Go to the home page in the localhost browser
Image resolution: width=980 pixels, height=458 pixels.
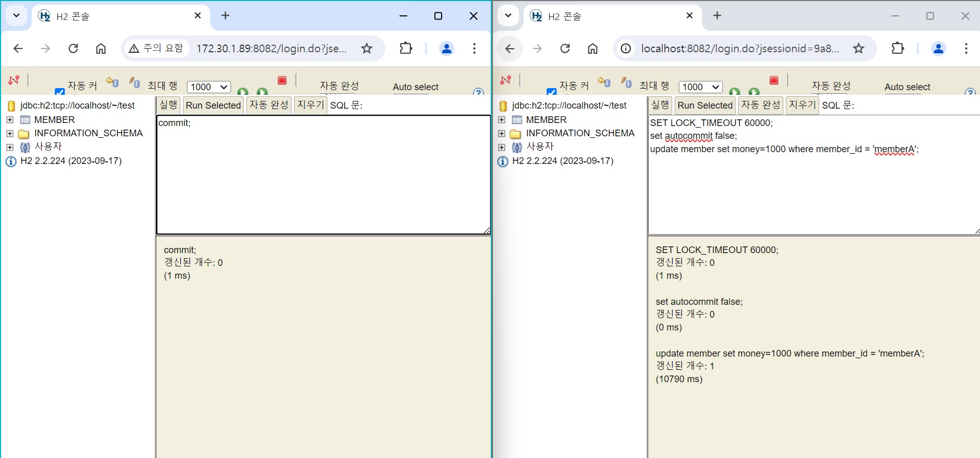coord(593,48)
